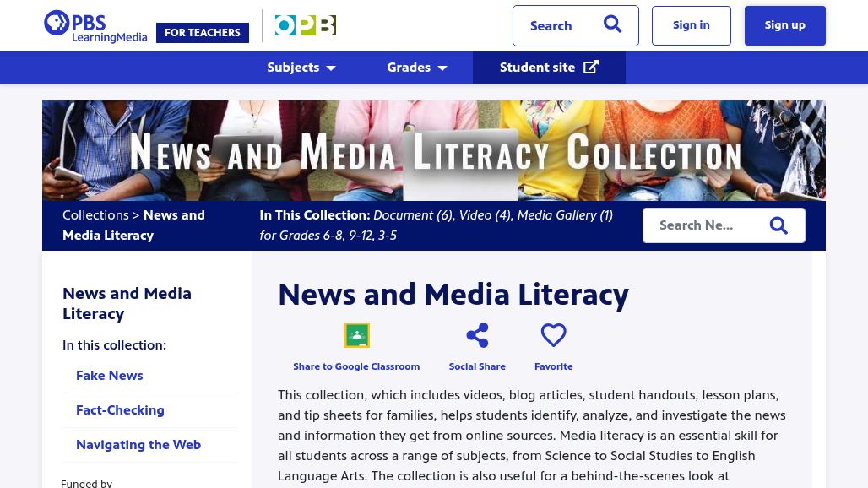Click the Google Classroom share icon
This screenshot has width=868, height=488.
pos(356,335)
